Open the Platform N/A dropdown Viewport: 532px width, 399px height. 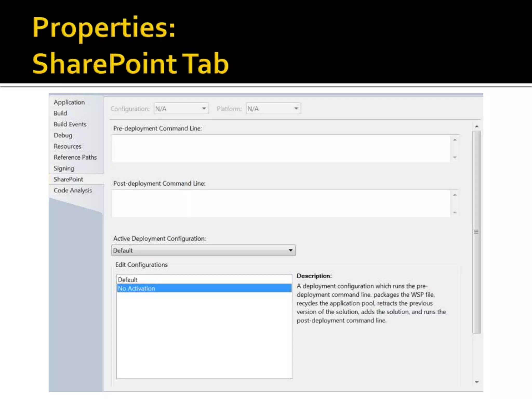click(x=274, y=109)
